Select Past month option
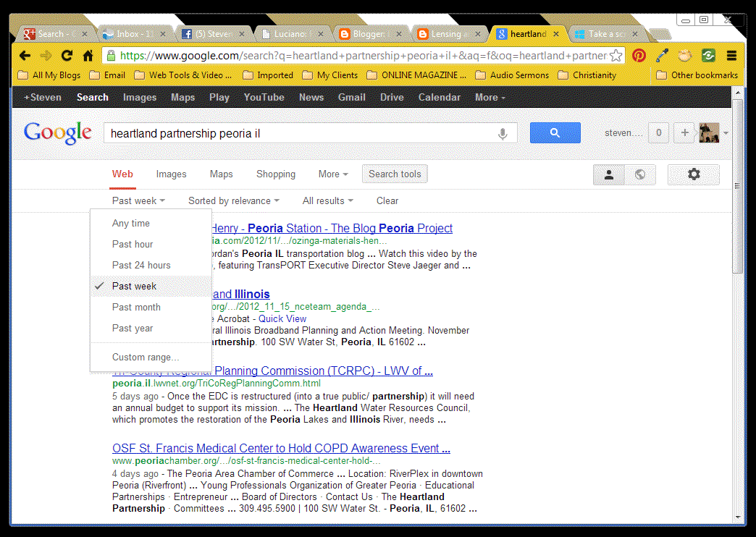This screenshot has width=756, height=537. (x=151, y=307)
